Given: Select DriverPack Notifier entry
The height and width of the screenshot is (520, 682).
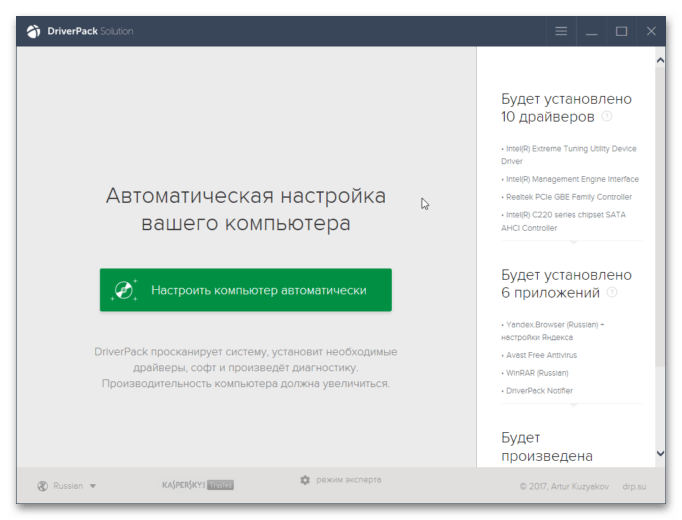Looking at the screenshot, I should (x=537, y=391).
